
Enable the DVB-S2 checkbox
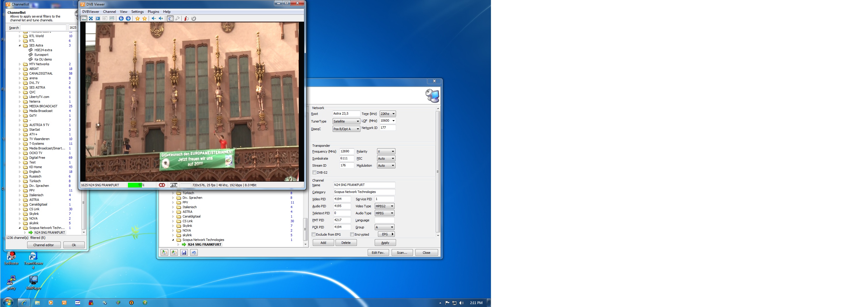tap(314, 173)
